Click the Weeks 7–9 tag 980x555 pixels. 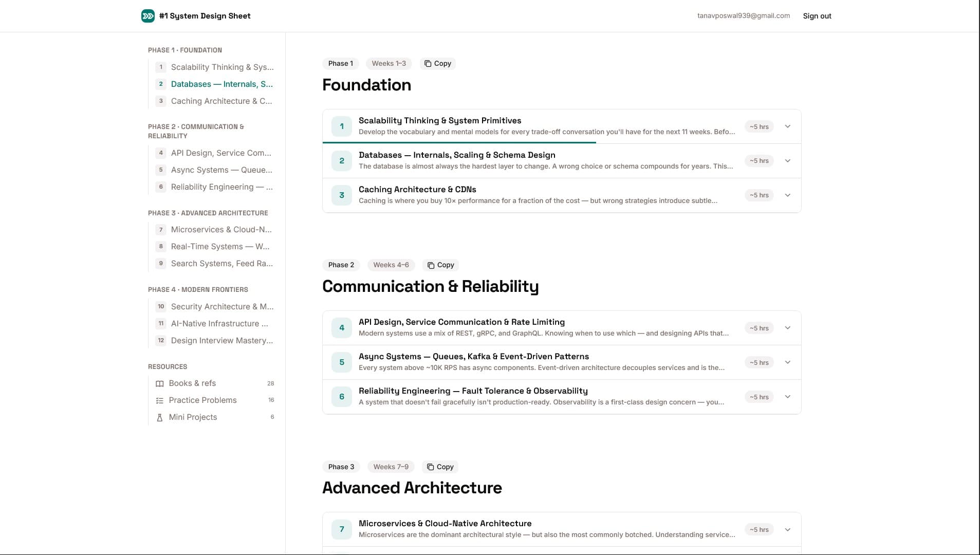point(391,467)
